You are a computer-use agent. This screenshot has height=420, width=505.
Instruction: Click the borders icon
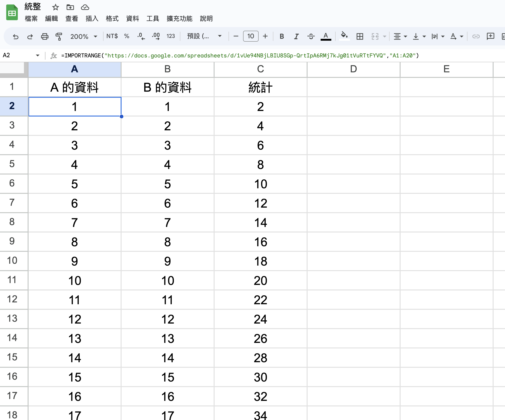(x=360, y=36)
